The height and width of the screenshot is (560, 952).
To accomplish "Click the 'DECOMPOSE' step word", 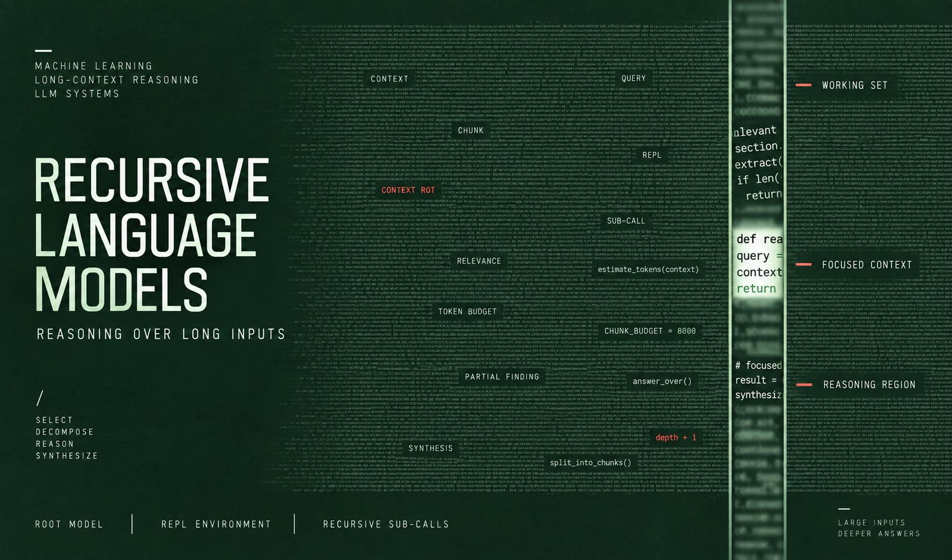I will point(65,432).
